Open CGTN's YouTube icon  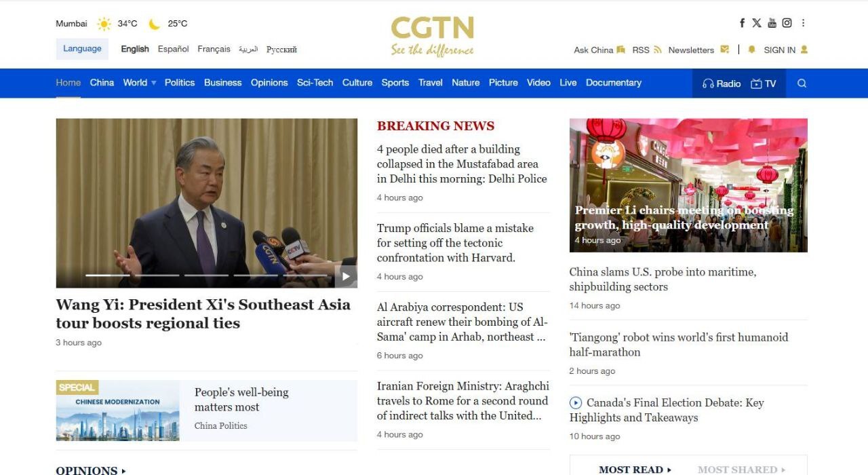pos(772,23)
